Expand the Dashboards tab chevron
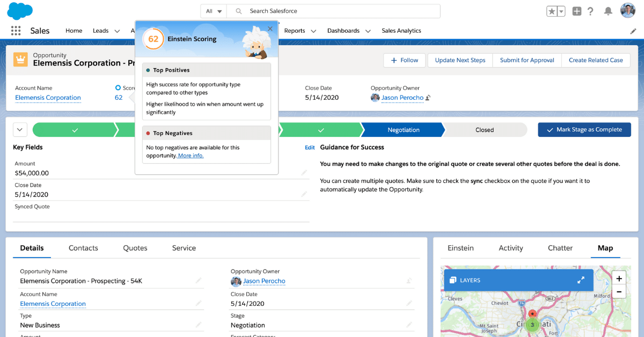Screen dimensions: 644x337 click(x=368, y=31)
